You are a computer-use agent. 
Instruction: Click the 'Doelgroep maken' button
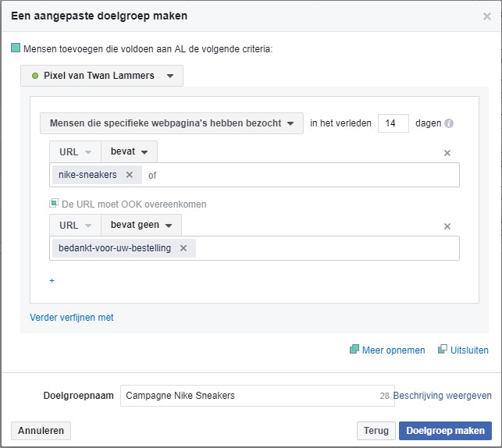pyautogui.click(x=445, y=431)
